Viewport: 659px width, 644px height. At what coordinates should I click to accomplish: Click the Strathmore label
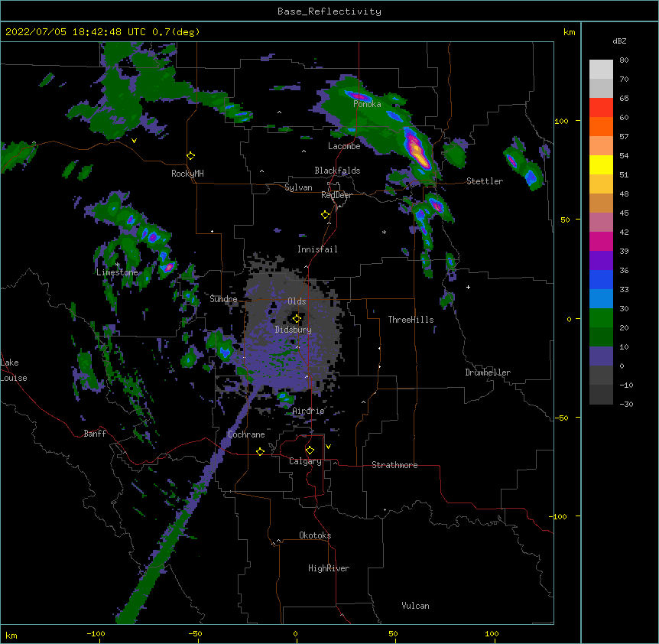[394, 465]
